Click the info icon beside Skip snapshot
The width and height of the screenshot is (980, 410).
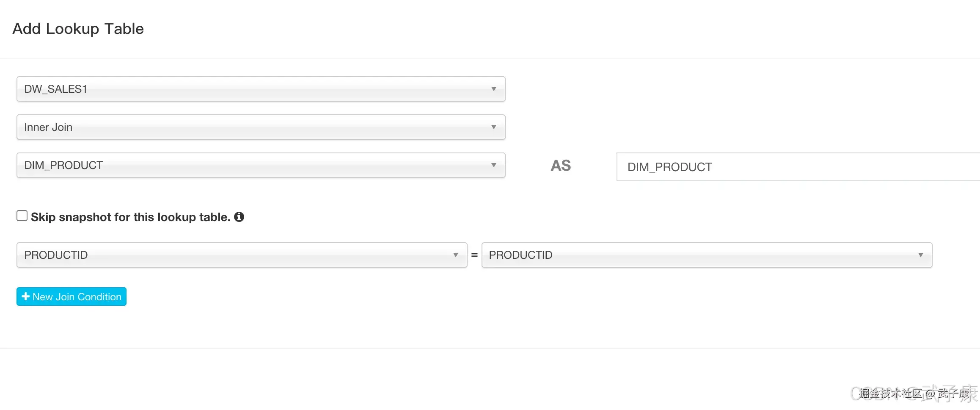pyautogui.click(x=239, y=217)
